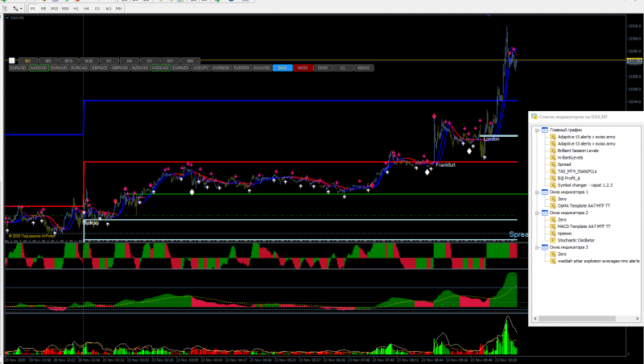Collapse the Окно индикатора 2 node

[537, 213]
